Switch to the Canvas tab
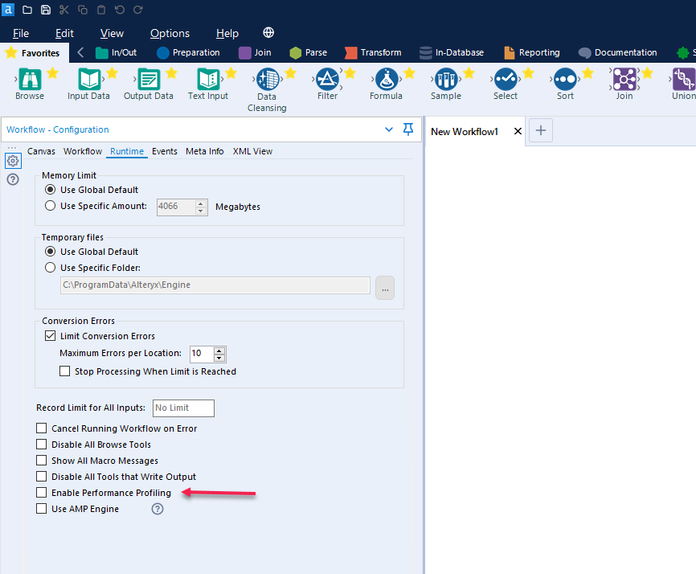The height and width of the screenshot is (574, 696). 41,151
